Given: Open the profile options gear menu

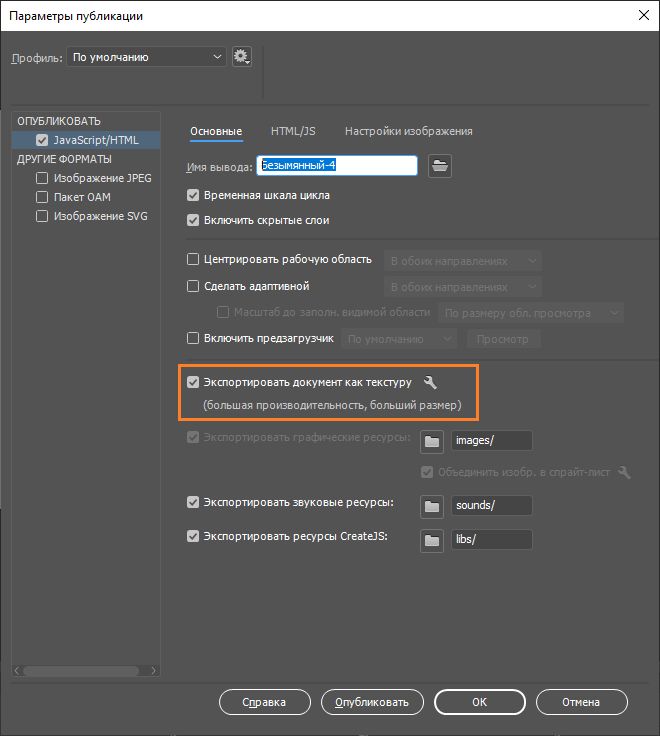Looking at the screenshot, I should (x=242, y=57).
